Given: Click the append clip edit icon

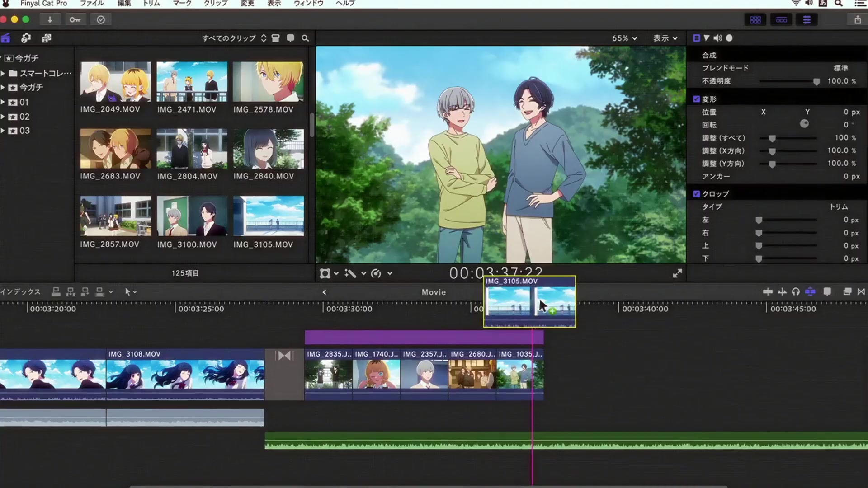Looking at the screenshot, I should (85, 292).
